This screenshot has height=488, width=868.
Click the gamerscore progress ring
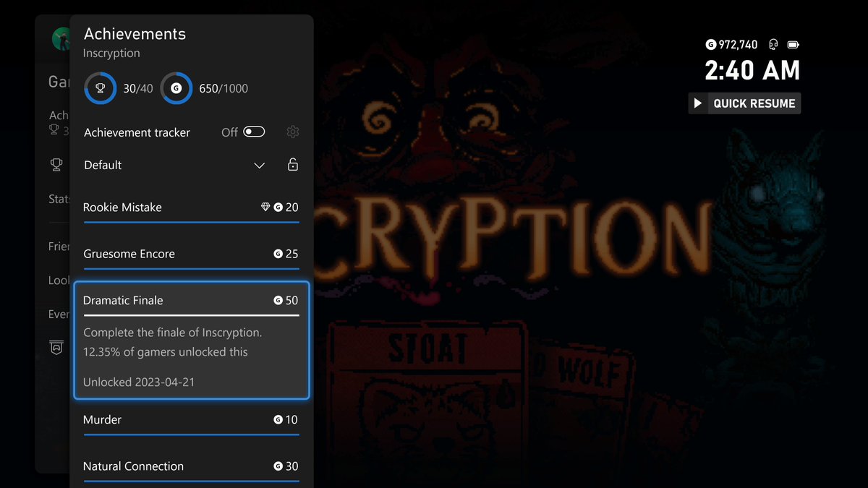(x=176, y=88)
